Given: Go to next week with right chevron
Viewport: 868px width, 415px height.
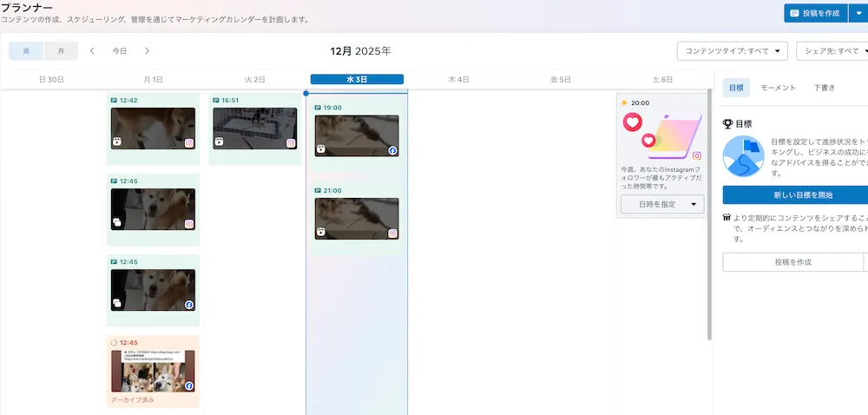Looking at the screenshot, I should (x=147, y=51).
